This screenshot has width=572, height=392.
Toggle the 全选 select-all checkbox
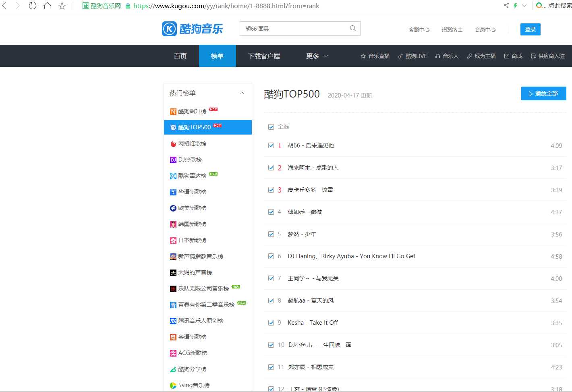[x=271, y=127]
